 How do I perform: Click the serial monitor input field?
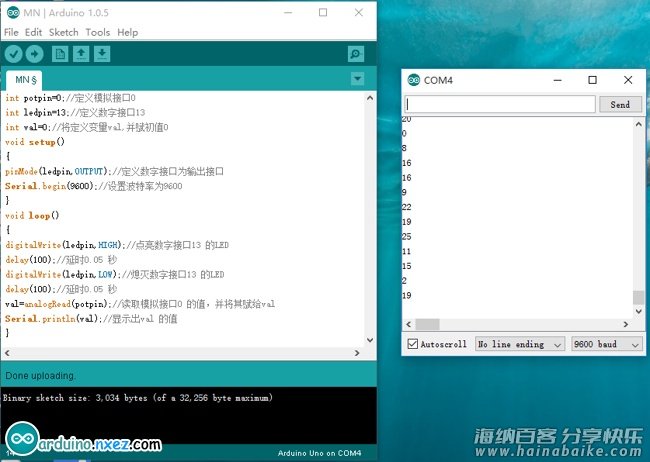[x=500, y=104]
